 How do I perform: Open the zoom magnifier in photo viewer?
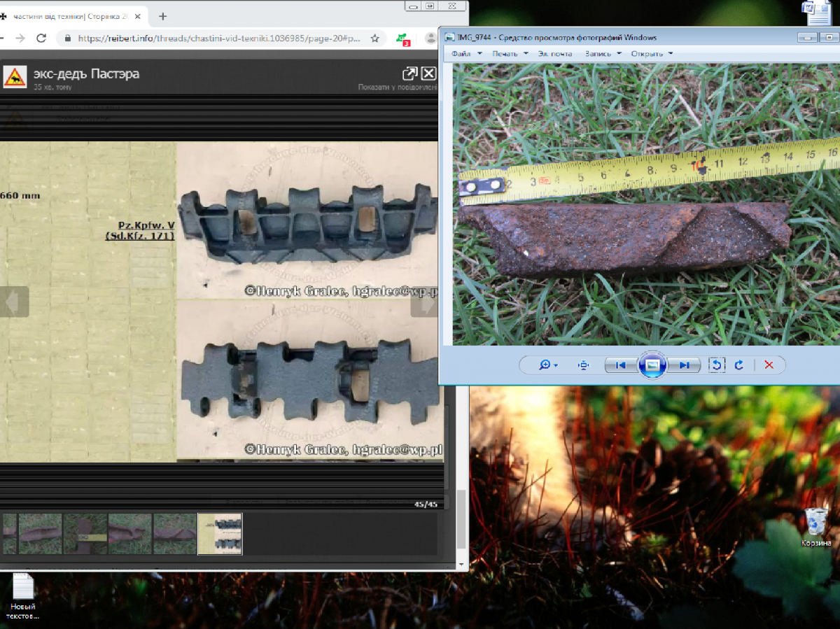point(547,365)
